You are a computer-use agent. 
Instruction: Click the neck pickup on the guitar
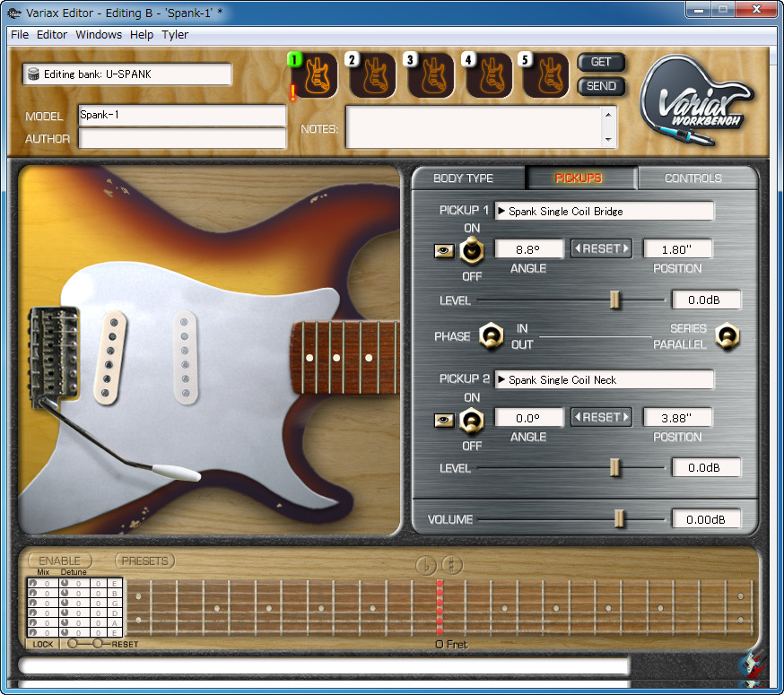coord(186,357)
